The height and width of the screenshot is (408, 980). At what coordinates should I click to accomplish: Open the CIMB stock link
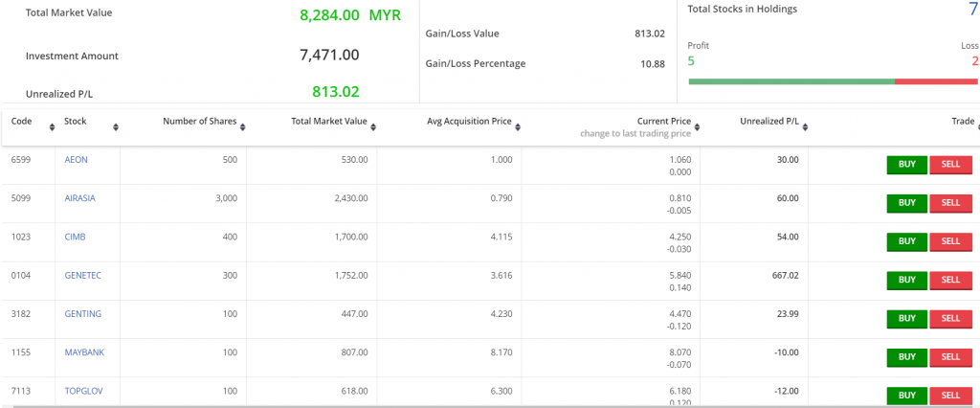point(75,237)
